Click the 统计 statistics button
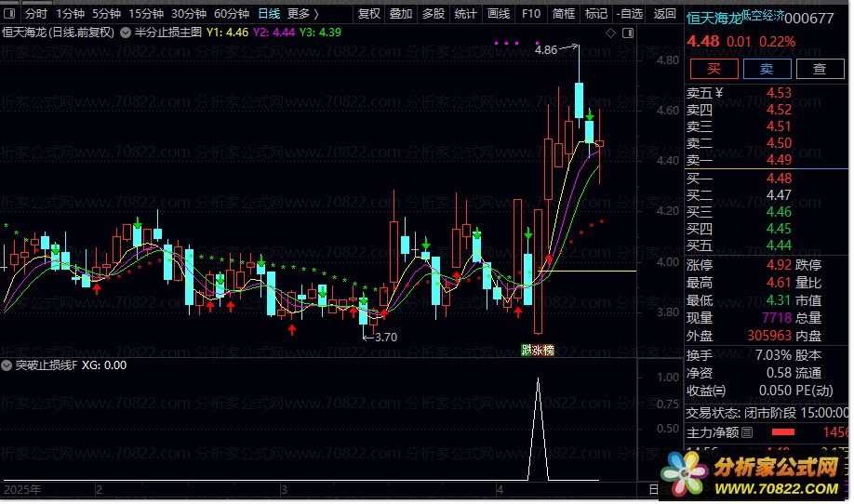This screenshot has width=854, height=504. [466, 14]
